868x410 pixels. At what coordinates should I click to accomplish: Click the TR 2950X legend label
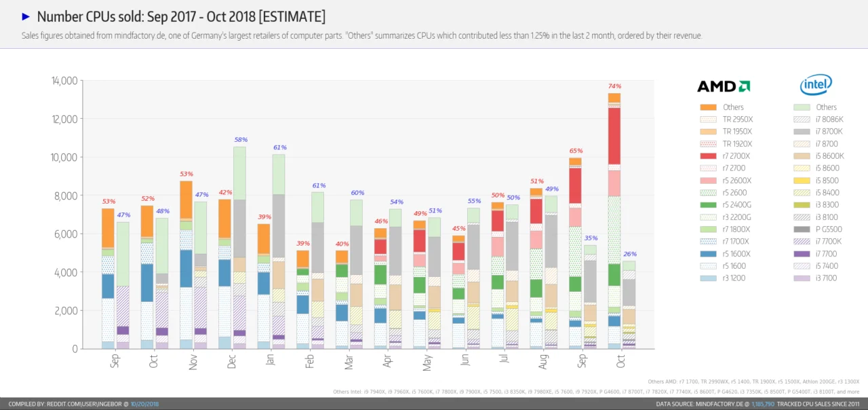tap(737, 119)
